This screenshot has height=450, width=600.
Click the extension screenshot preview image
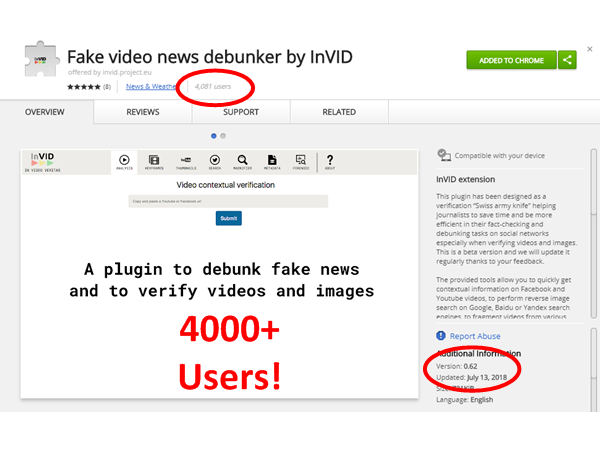(x=219, y=274)
